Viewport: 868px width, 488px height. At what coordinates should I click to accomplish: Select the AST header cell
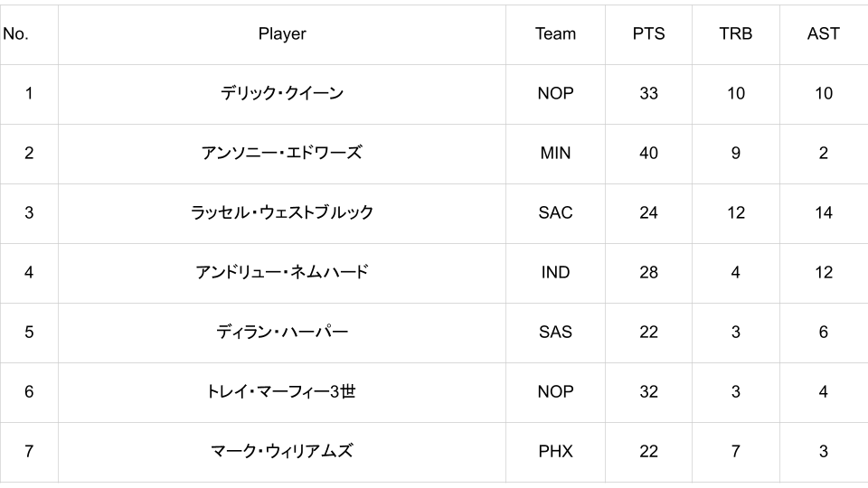(823, 34)
